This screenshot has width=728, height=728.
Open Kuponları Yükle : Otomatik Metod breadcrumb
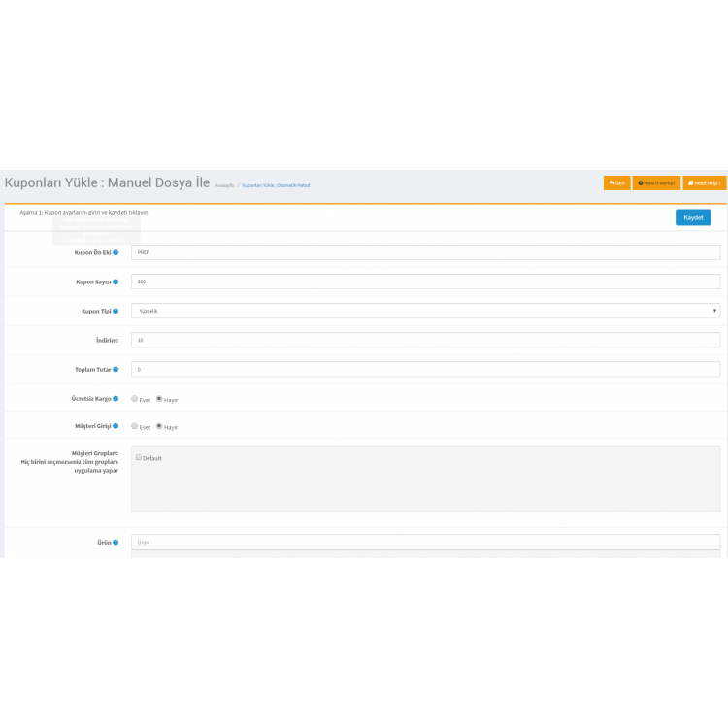pos(276,185)
